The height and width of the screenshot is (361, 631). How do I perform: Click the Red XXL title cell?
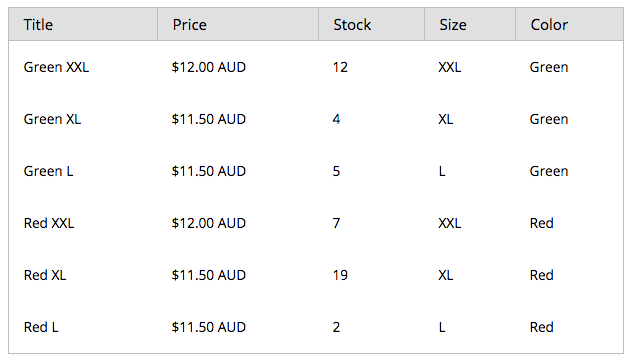click(x=49, y=223)
